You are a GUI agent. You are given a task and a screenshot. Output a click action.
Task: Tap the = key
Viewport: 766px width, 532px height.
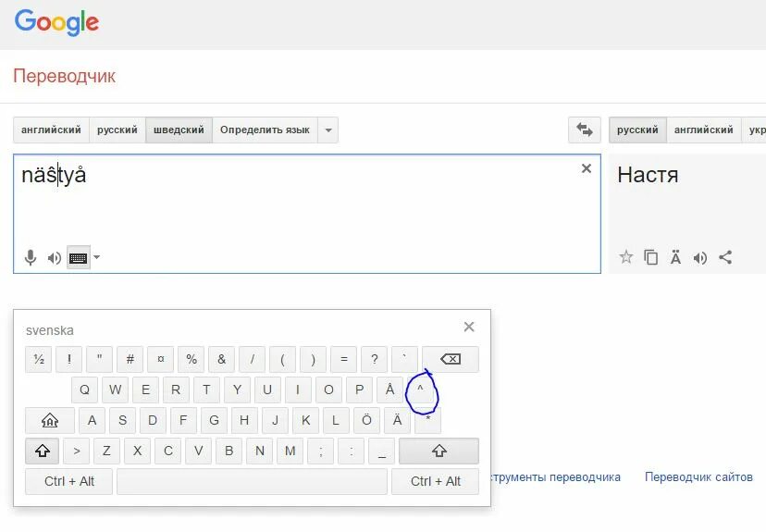(x=344, y=360)
